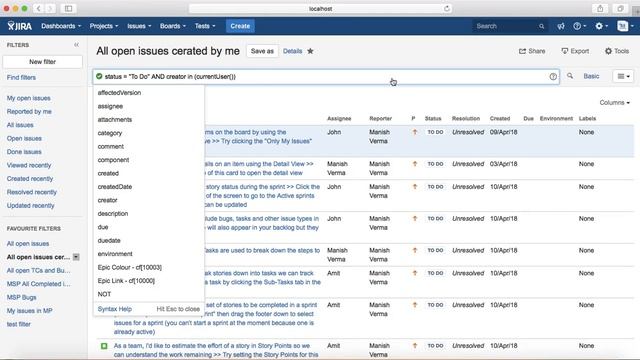Open the Tools menu
Screen dimensions: 640x360
click(617, 51)
